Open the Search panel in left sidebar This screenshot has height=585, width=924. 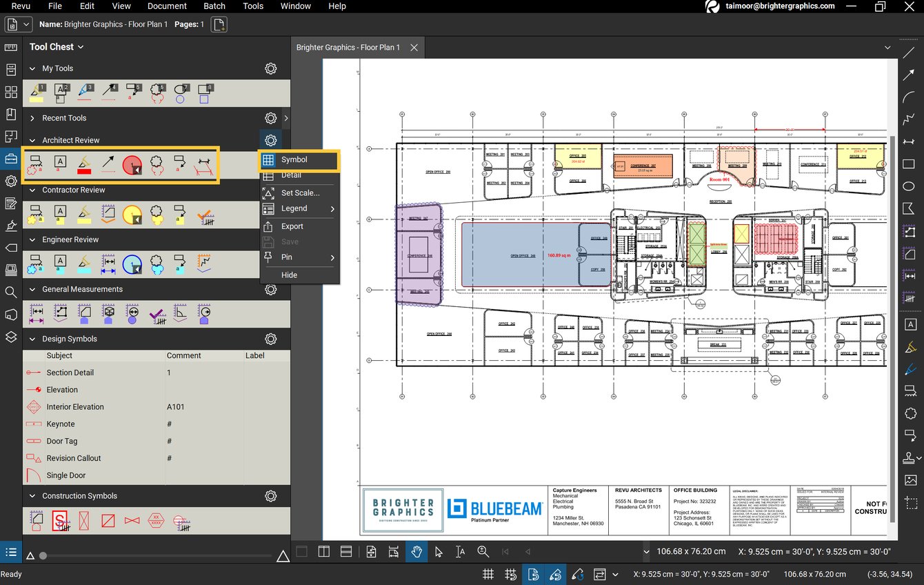[x=11, y=292]
